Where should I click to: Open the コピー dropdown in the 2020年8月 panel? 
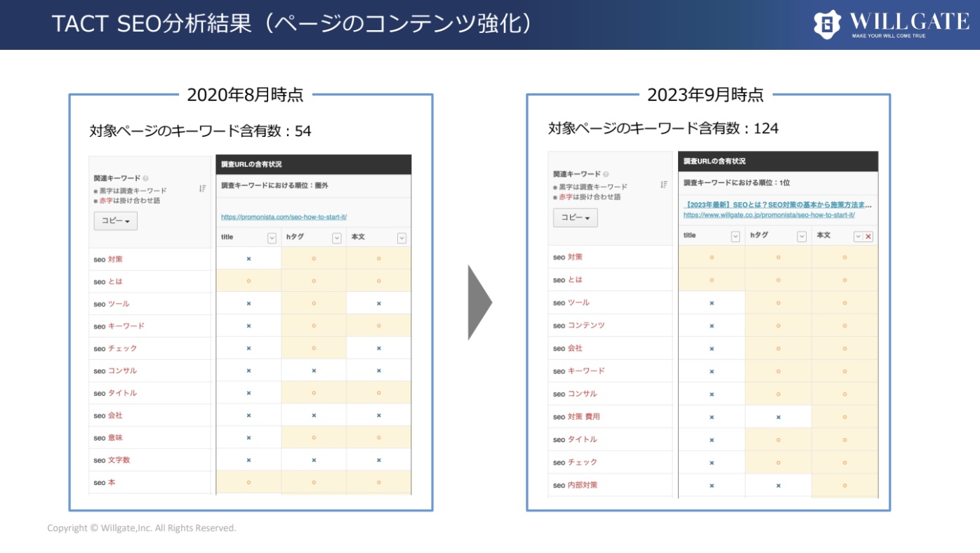click(116, 220)
